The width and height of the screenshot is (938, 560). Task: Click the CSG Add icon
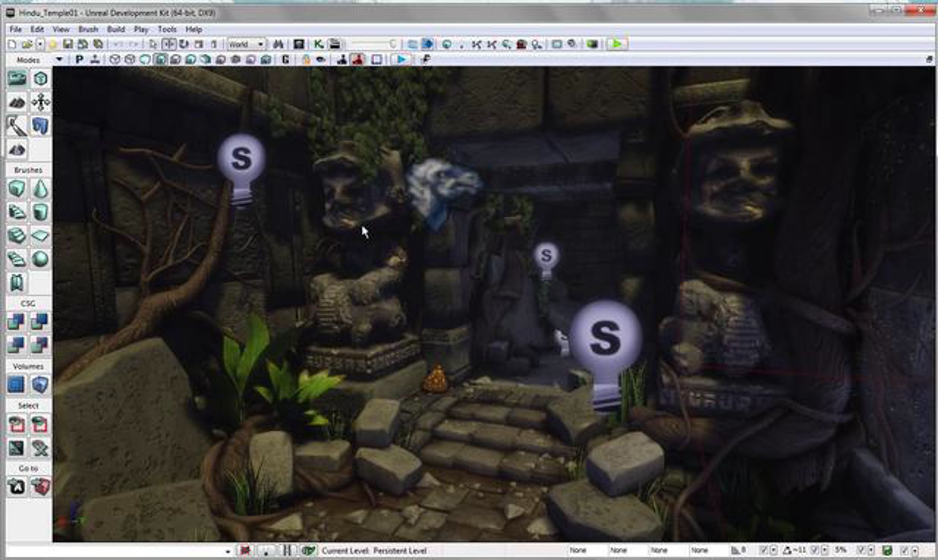[x=17, y=322]
